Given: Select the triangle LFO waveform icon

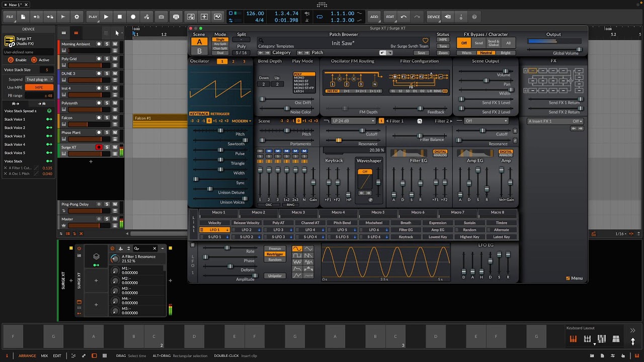Looking at the screenshot, I should pos(308,249).
